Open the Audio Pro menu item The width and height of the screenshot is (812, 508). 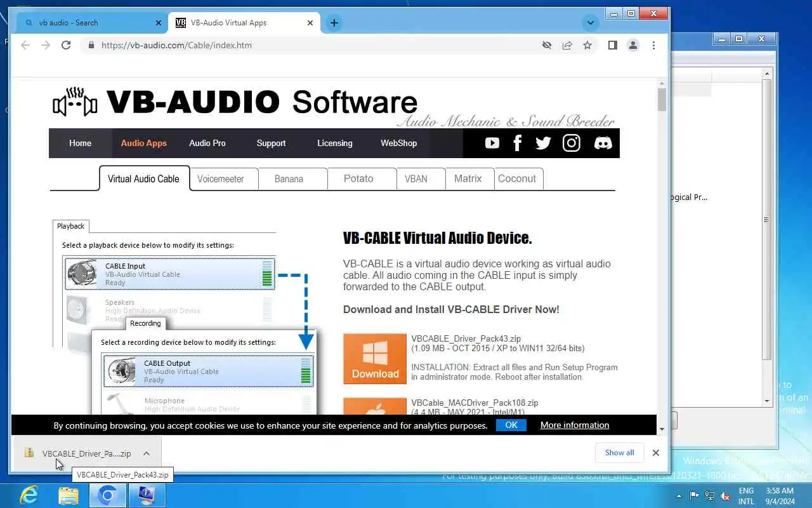click(207, 143)
